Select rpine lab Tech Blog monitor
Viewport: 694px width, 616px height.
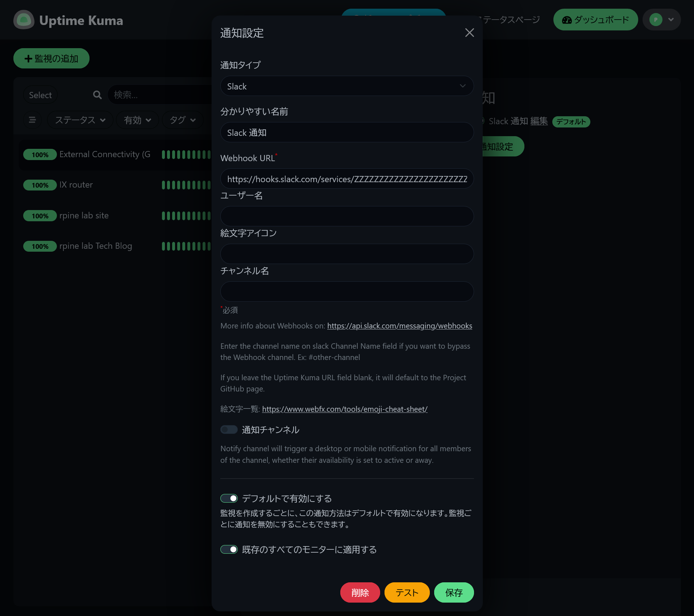click(x=115, y=246)
